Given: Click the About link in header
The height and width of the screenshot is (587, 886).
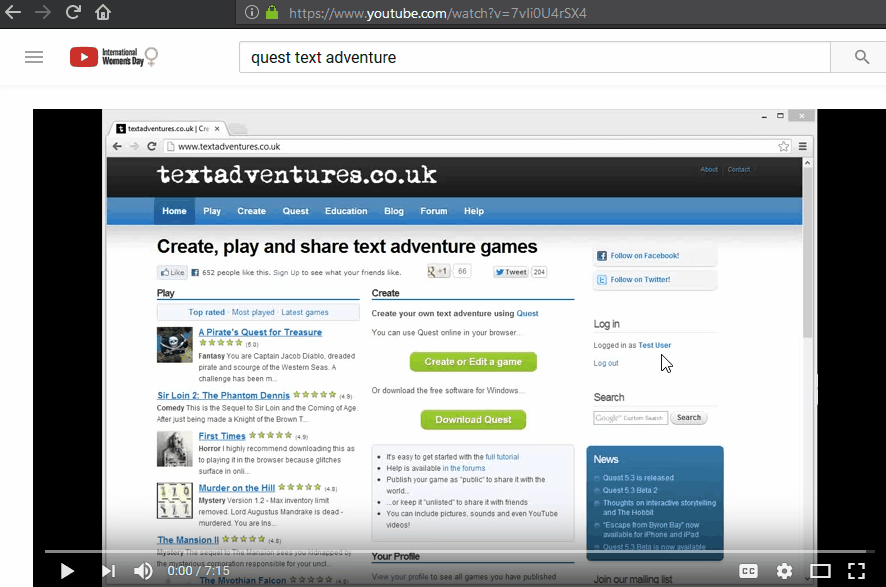Looking at the screenshot, I should 709,169.
